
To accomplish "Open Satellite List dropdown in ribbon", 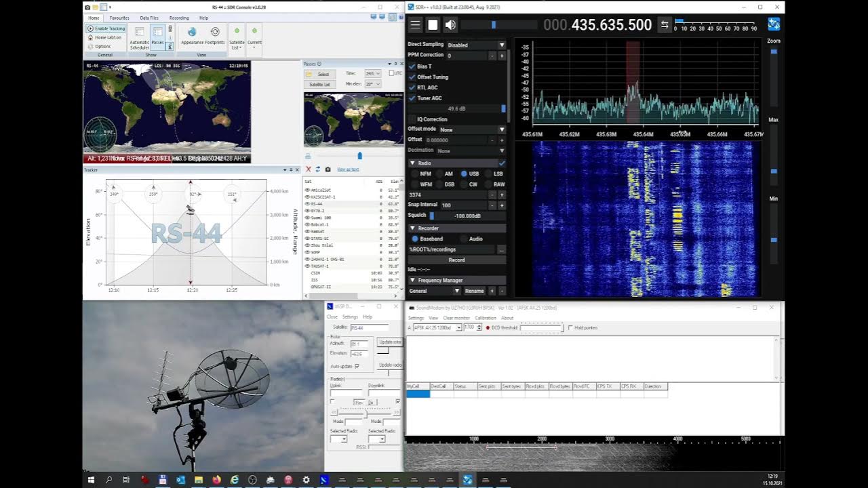I will (237, 38).
